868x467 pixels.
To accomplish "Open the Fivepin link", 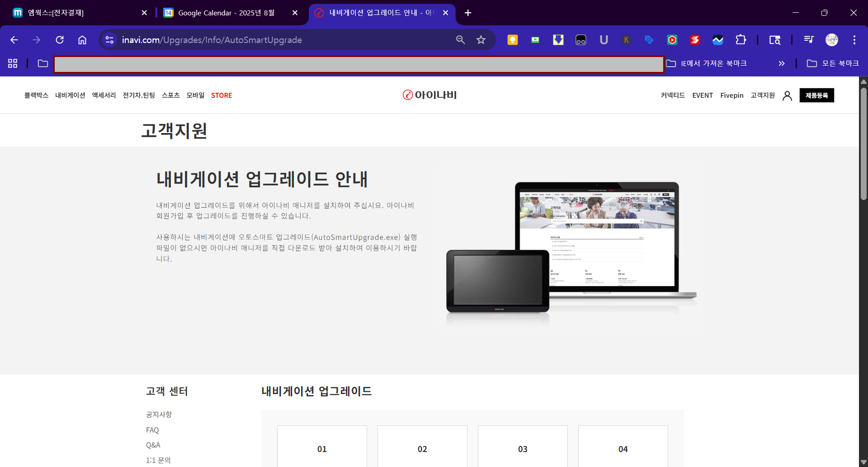I will click(732, 95).
